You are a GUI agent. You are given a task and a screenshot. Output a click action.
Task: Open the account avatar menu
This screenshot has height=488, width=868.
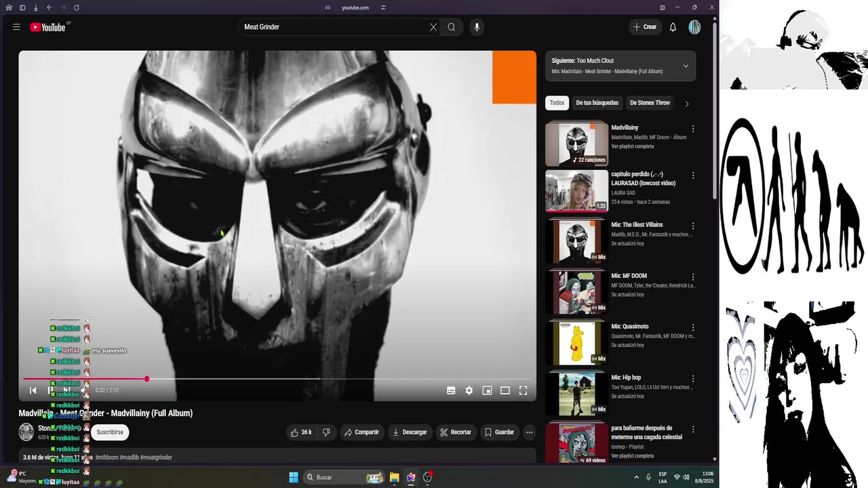coord(694,27)
